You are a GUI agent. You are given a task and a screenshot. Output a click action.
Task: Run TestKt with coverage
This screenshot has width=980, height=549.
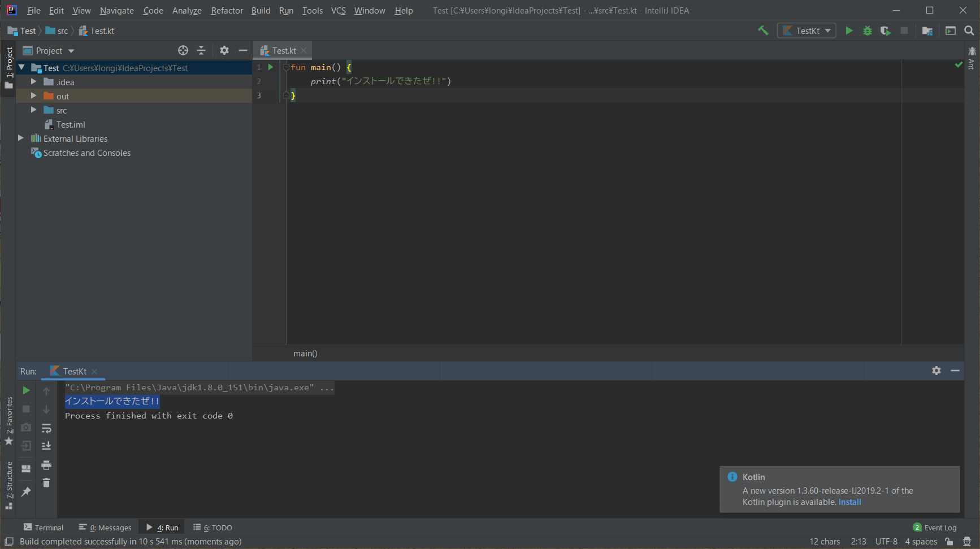(x=886, y=30)
